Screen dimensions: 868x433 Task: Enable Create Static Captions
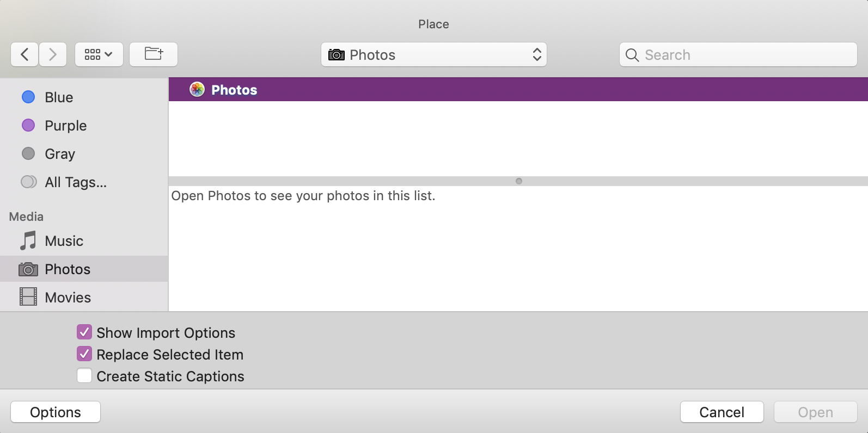[x=84, y=375]
